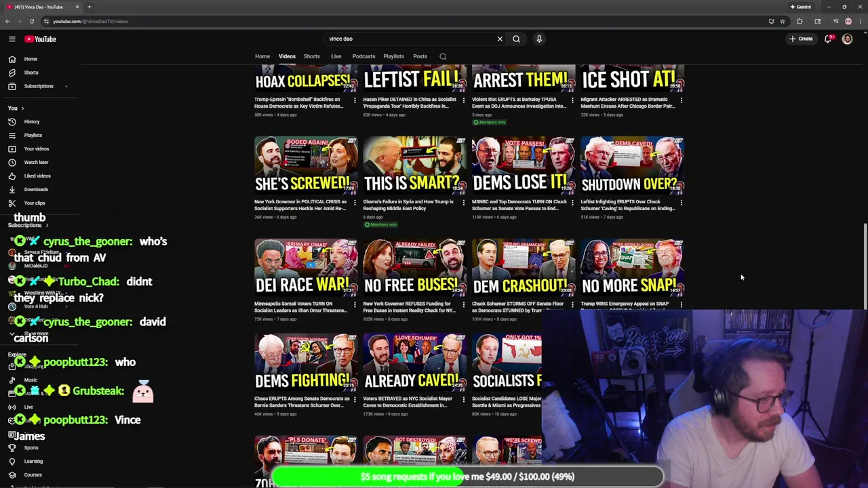This screenshot has height=488, width=868.
Task: Search within channel magnifier icon
Action: (x=443, y=56)
